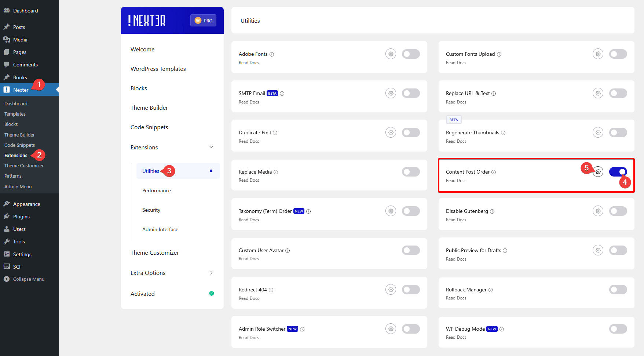Open Replace URL & Text settings gear

[x=598, y=93]
